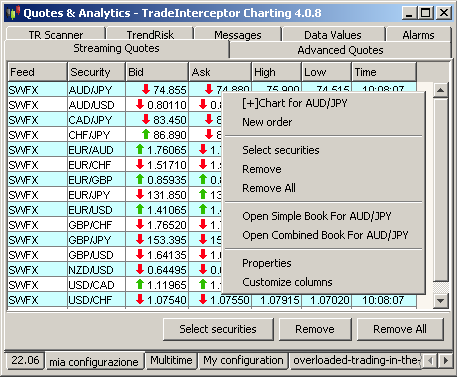
Task: Click the USD/CHF high value 1.07915
Action: (280, 300)
